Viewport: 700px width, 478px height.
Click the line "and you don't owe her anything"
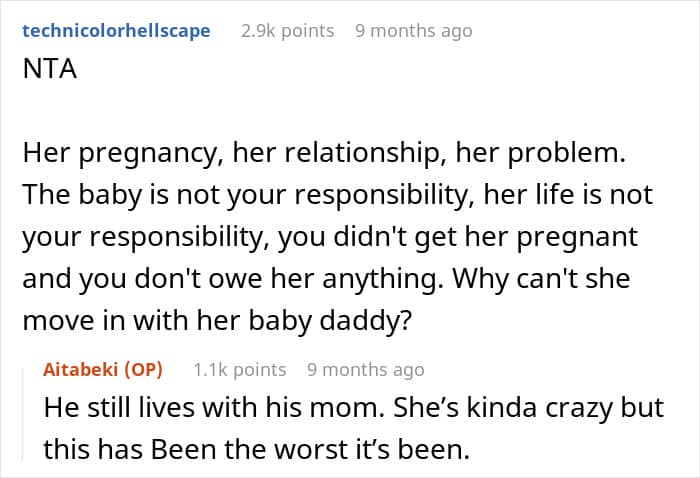coord(326,279)
